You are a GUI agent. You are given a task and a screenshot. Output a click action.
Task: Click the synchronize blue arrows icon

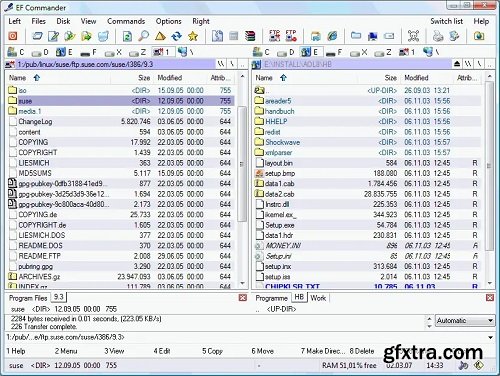click(x=177, y=36)
